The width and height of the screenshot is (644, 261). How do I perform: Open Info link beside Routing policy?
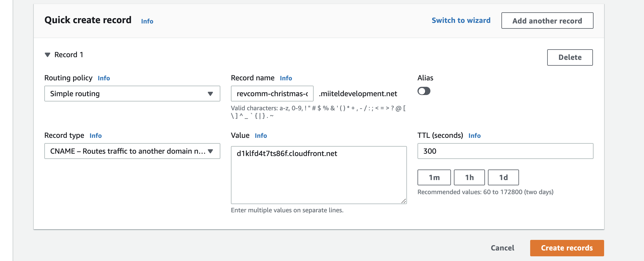pyautogui.click(x=104, y=78)
